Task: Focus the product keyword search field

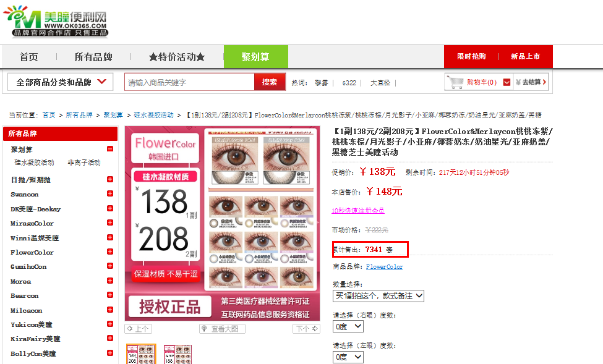Action: [x=190, y=82]
